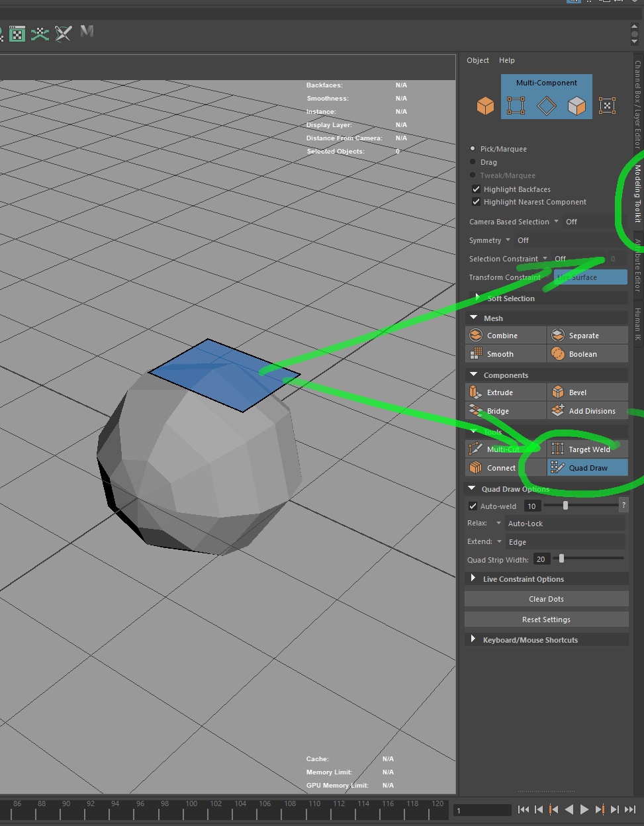Open the Object menu
Screen dimensions: 644x826
pyautogui.click(x=477, y=60)
